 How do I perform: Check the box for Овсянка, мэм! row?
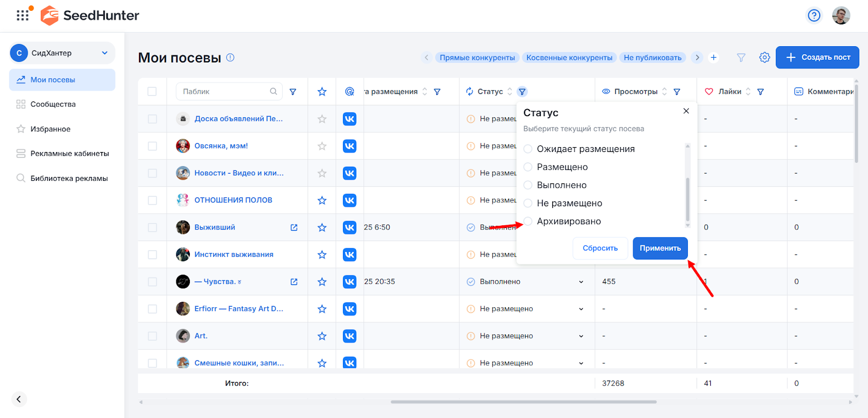[152, 146]
